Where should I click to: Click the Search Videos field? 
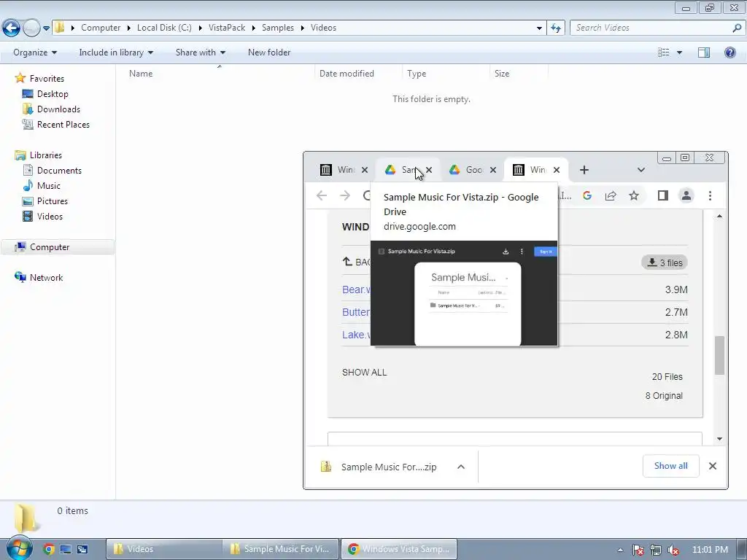click(x=650, y=28)
